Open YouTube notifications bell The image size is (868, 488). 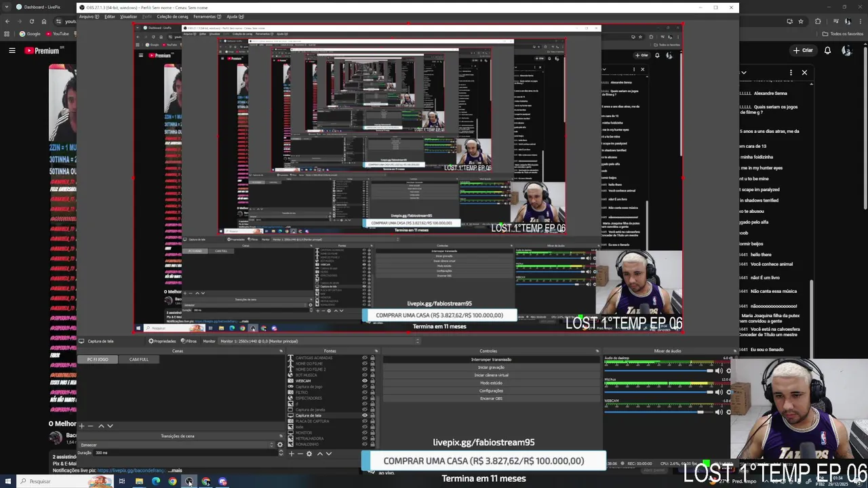[827, 50]
